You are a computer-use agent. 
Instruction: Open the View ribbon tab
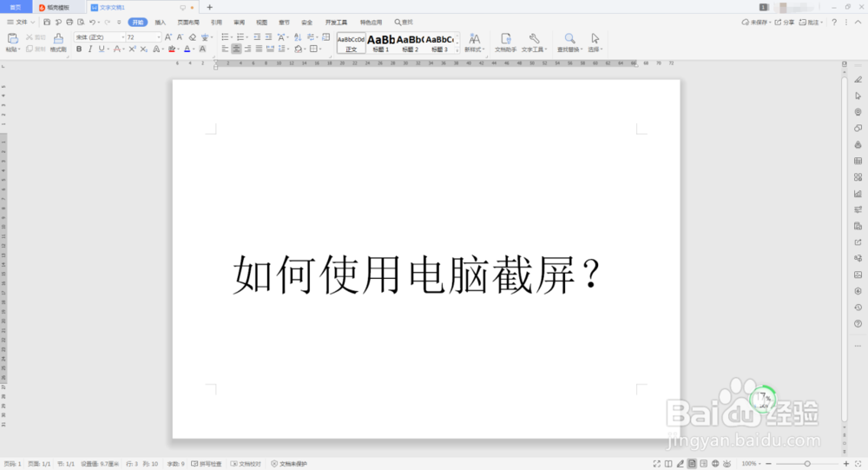click(x=262, y=23)
